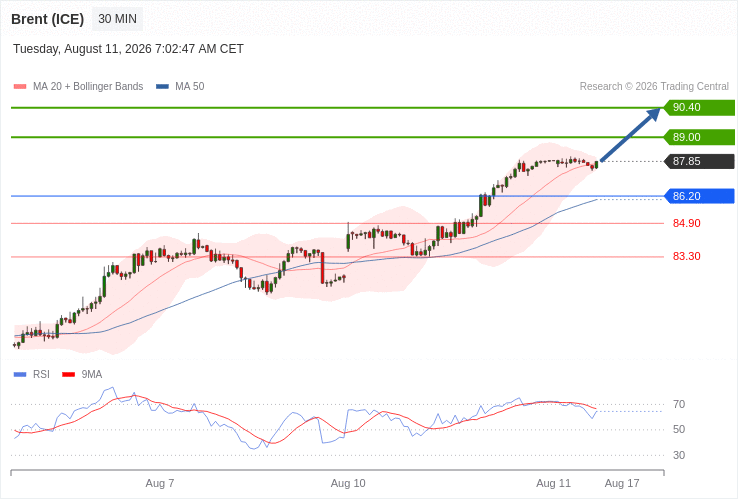738x500 pixels.
Task: Click the Tuesday, August 11, 2026 timestamp
Action: [x=128, y=49]
